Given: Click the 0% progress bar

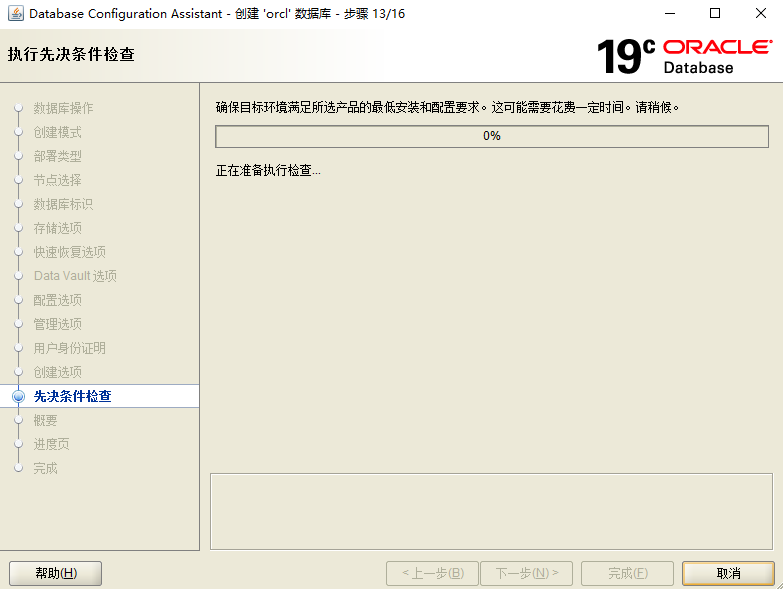Looking at the screenshot, I should click(x=491, y=136).
